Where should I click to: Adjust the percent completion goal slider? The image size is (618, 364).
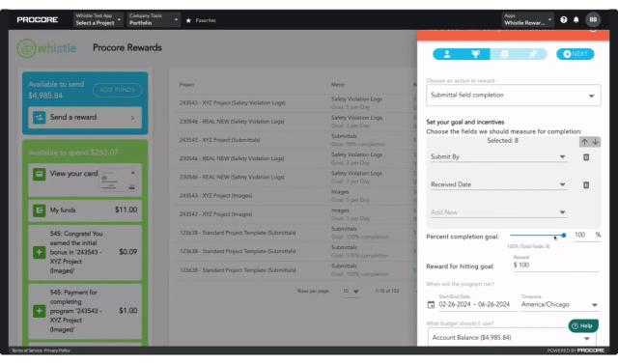[538, 236]
